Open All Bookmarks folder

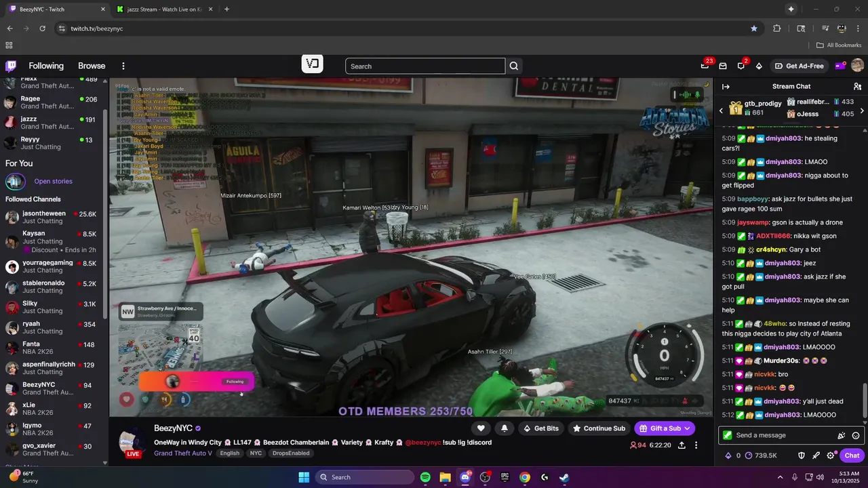[x=839, y=45]
